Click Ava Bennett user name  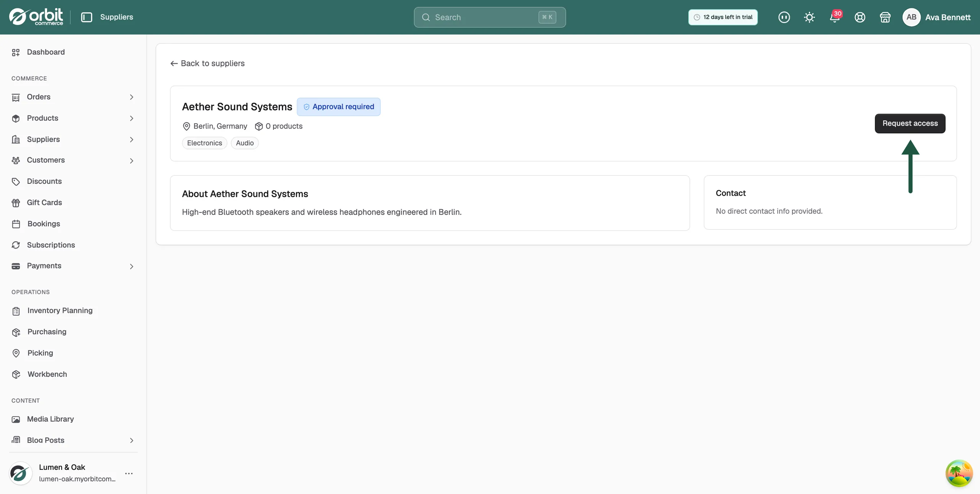pyautogui.click(x=948, y=17)
